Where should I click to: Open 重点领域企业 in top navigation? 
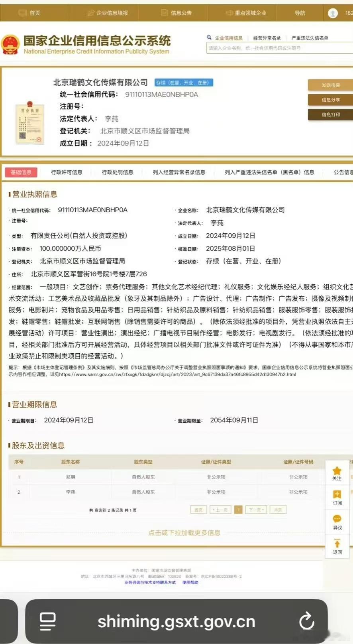[x=246, y=13]
